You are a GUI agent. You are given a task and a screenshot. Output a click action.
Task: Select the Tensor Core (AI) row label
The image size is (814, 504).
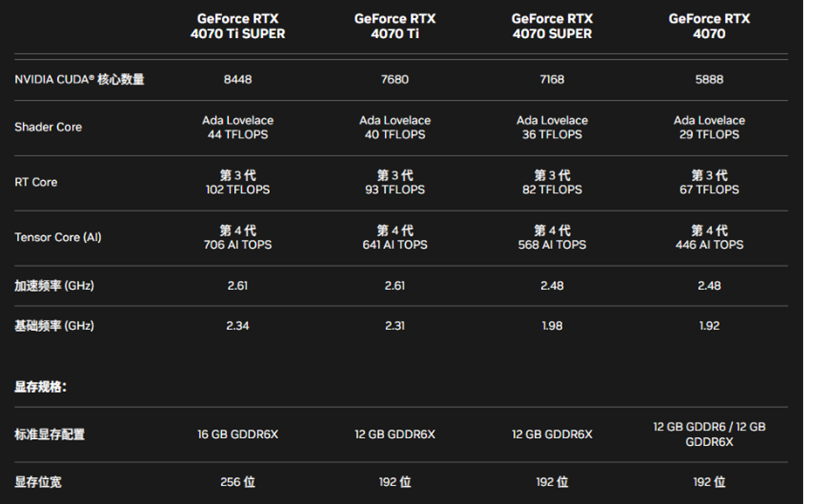58,237
